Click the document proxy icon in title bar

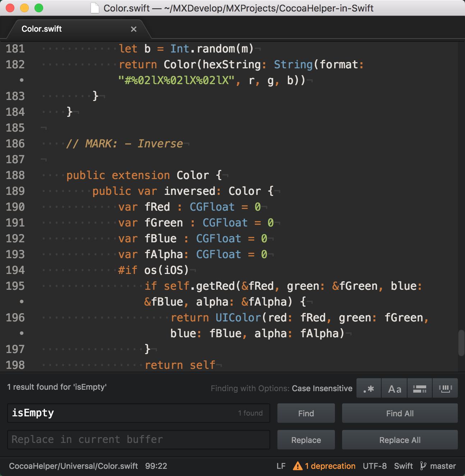95,8
